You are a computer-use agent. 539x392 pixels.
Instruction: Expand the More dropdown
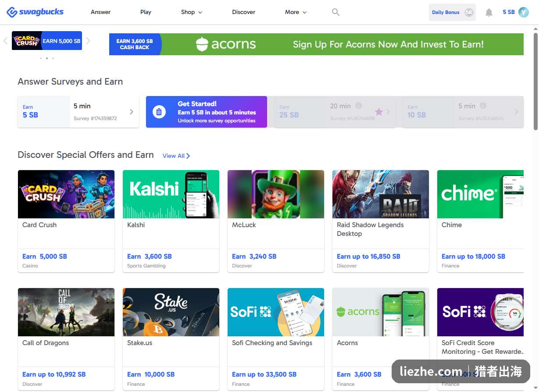coord(296,12)
